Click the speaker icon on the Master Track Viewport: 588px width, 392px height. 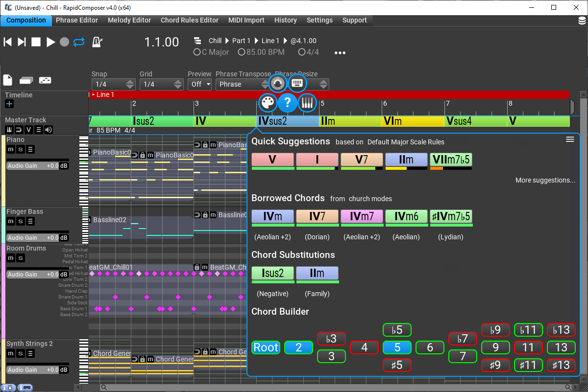48,129
